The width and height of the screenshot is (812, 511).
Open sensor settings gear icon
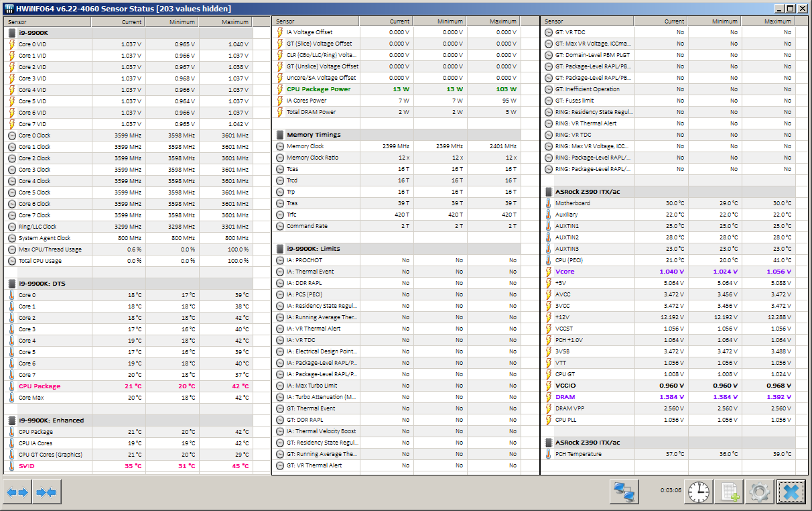[760, 492]
